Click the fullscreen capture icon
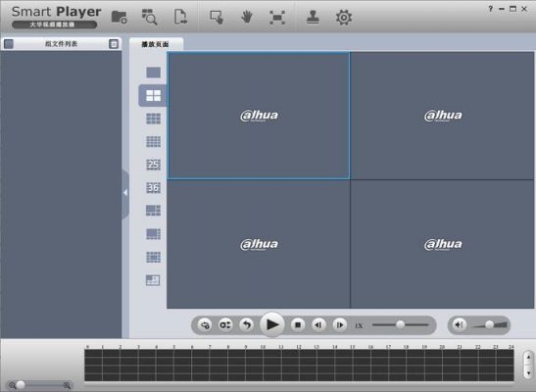 [x=277, y=18]
